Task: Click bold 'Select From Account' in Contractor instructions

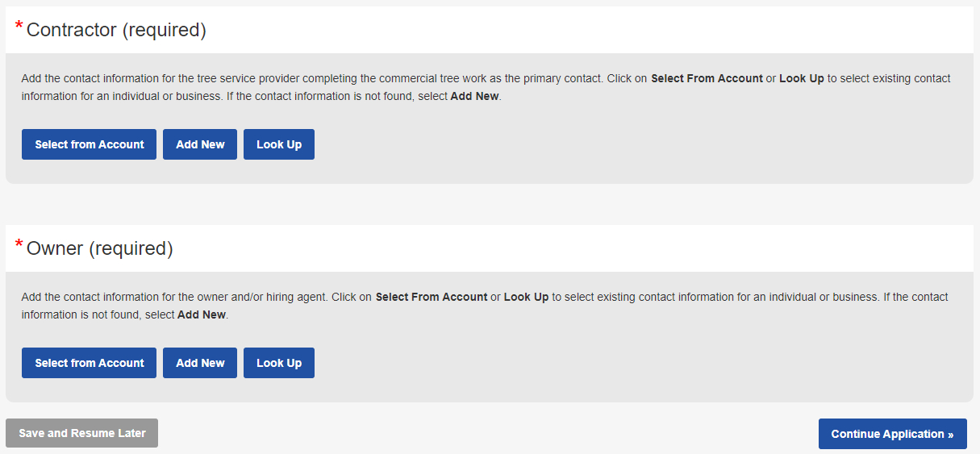Action: tap(707, 79)
